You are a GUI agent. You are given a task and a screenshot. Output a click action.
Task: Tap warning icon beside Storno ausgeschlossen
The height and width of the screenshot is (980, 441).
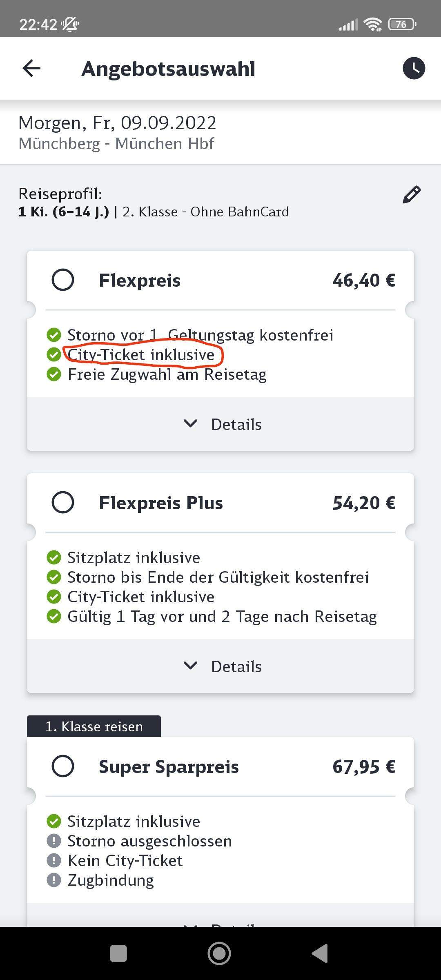click(x=54, y=841)
